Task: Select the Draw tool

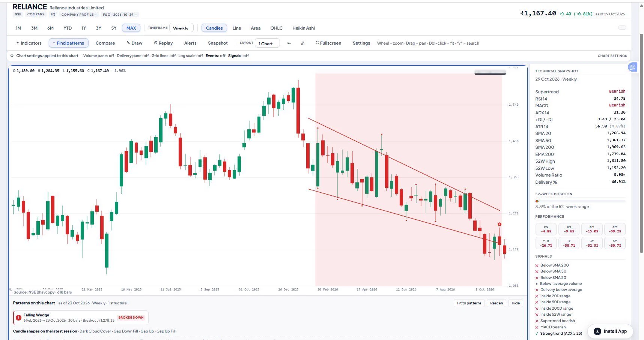Action: point(134,43)
